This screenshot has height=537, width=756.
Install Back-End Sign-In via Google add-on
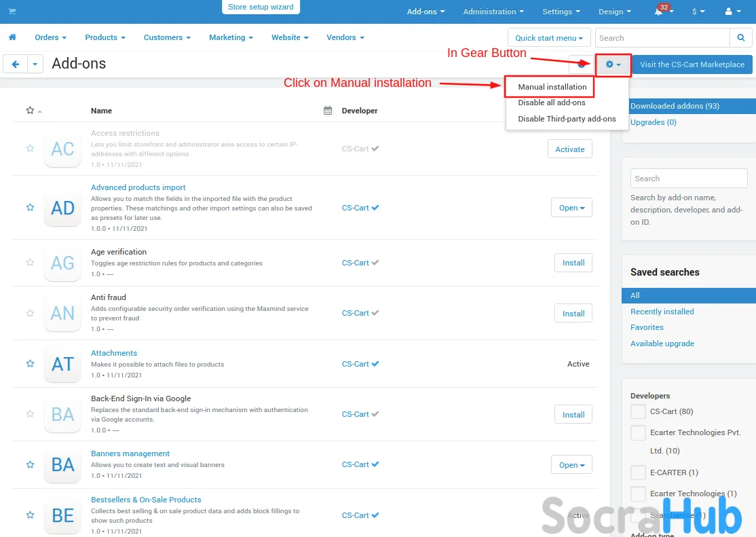click(573, 414)
